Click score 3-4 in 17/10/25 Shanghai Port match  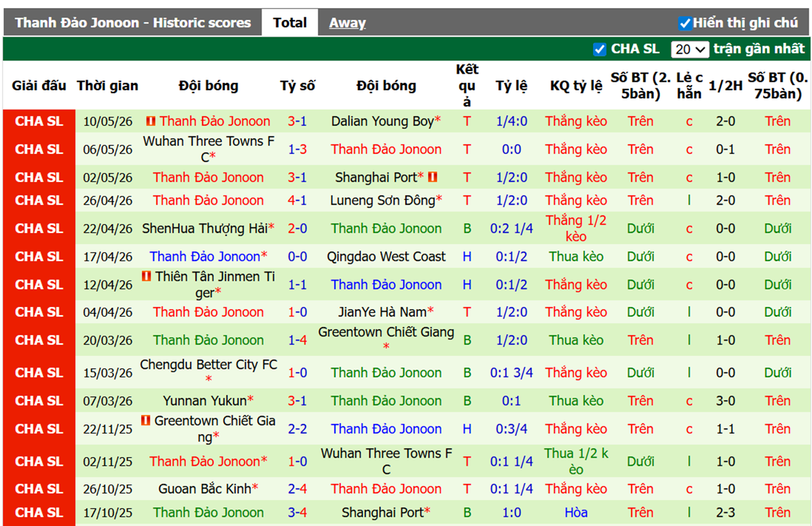click(x=298, y=513)
